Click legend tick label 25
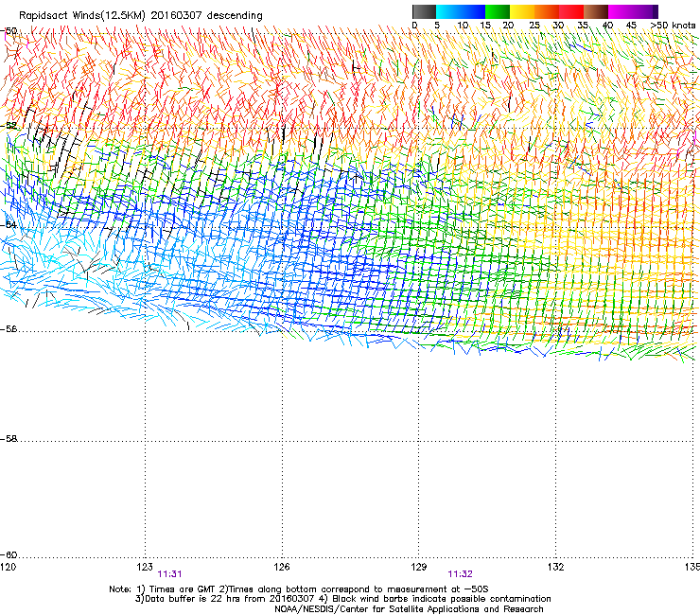Image resolution: width=700 pixels, height=615 pixels. point(534,26)
